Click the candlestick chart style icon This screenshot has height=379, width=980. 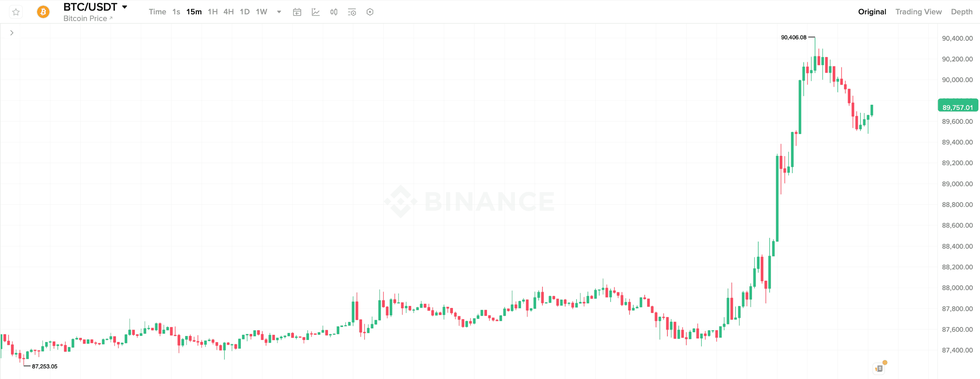pyautogui.click(x=334, y=12)
